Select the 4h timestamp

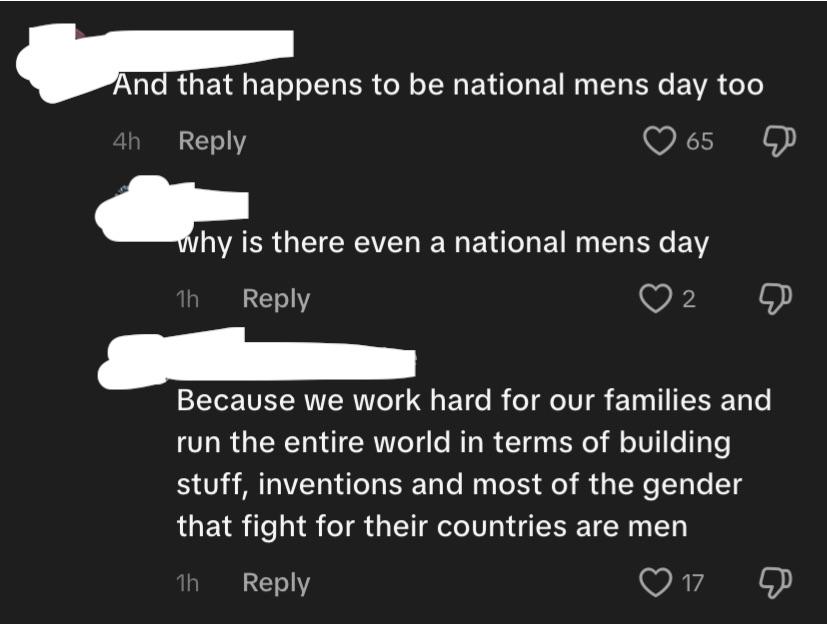(x=127, y=141)
